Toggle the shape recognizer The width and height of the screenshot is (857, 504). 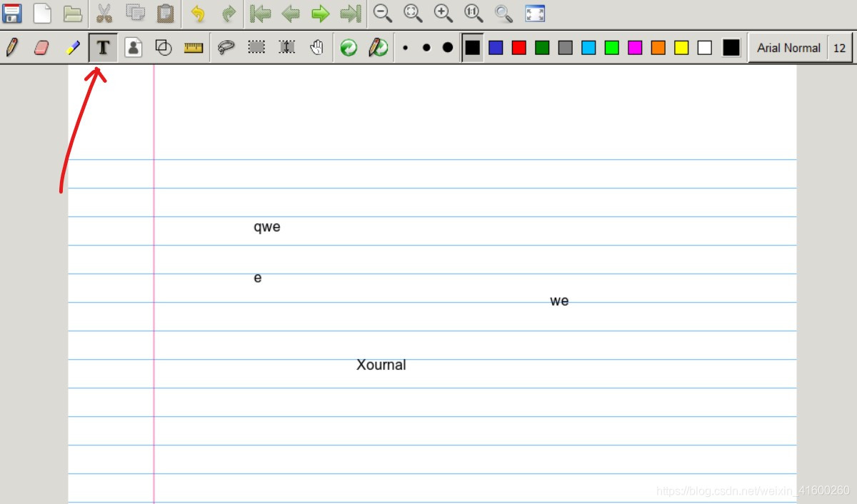tap(379, 48)
